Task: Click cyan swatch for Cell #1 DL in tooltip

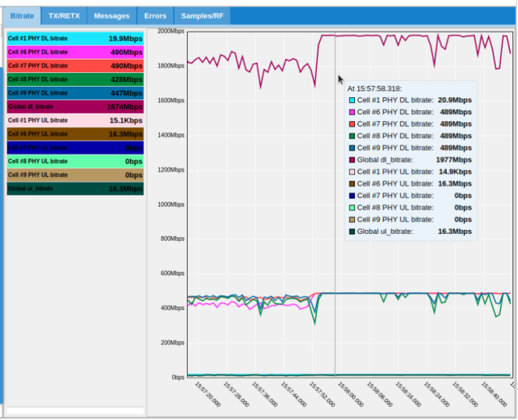Action: pos(352,100)
